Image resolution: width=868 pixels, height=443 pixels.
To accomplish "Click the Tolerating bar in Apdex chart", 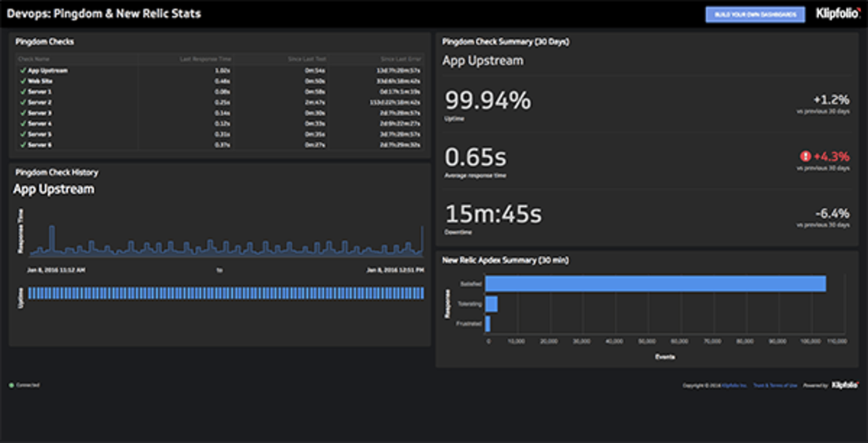I will (x=491, y=304).
